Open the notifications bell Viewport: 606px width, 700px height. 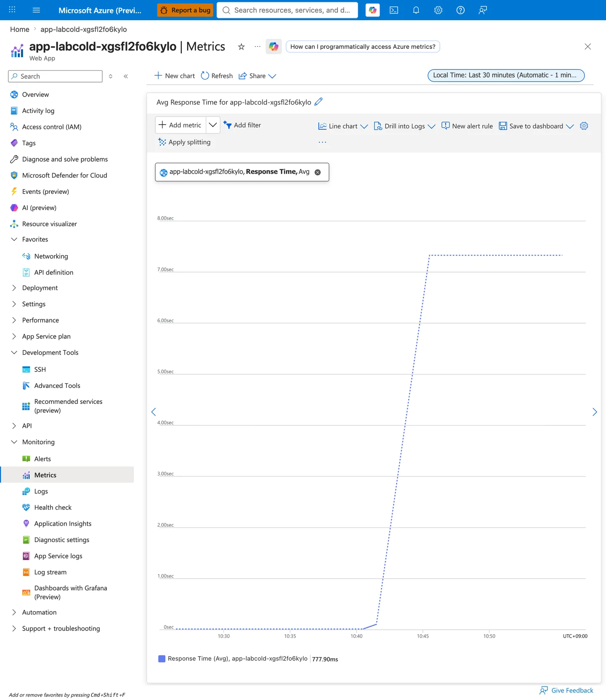[x=416, y=10]
